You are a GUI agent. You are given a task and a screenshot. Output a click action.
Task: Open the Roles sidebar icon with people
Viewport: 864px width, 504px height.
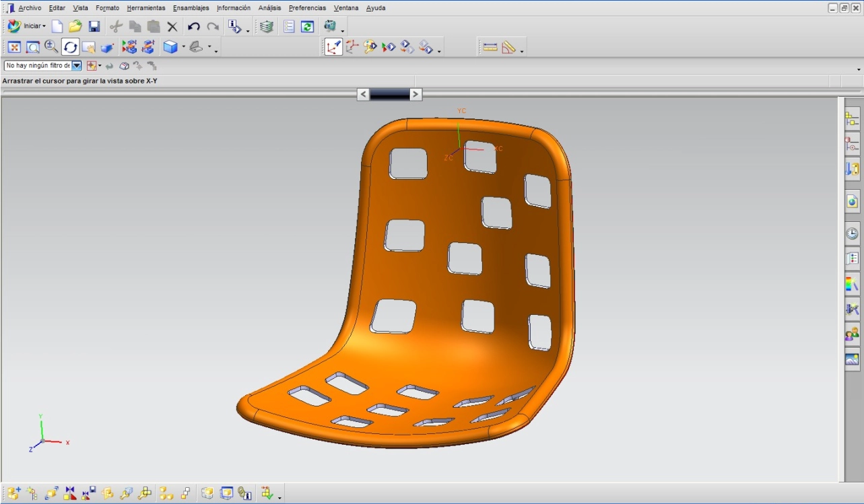coord(852,334)
